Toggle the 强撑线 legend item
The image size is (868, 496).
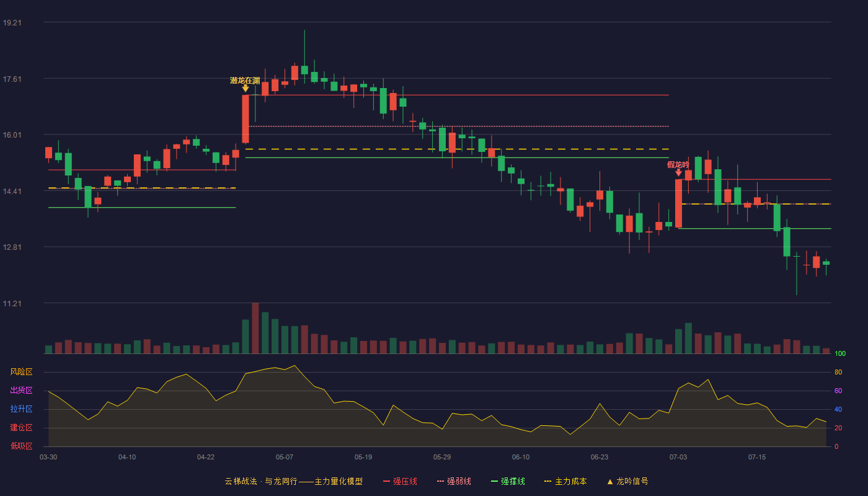point(508,481)
